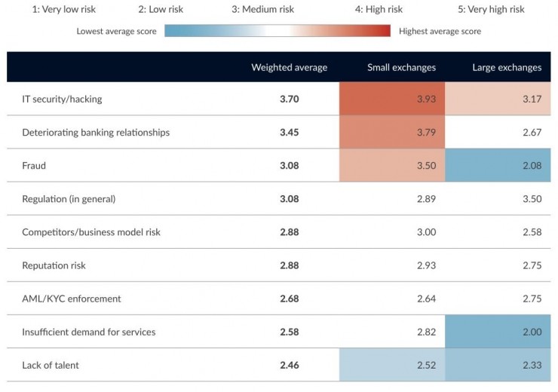The height and width of the screenshot is (392, 558).
Task: Click the color gradient legend bar
Action: click(277, 32)
